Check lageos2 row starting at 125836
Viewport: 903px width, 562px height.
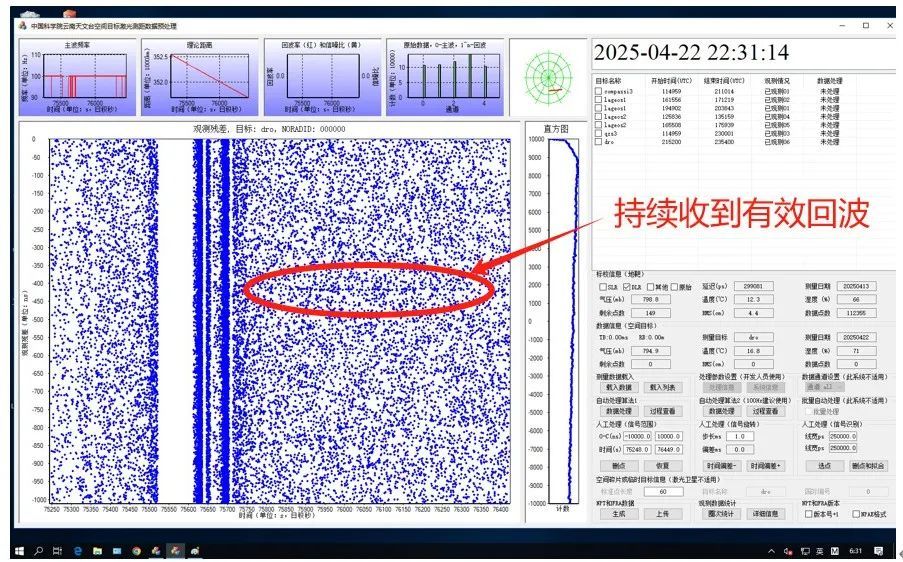click(x=599, y=116)
